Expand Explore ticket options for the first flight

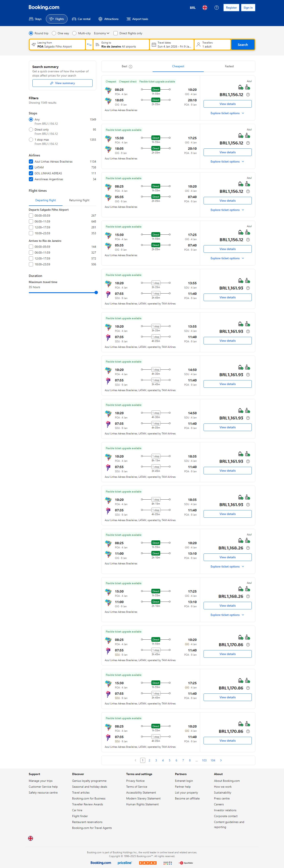tap(227, 113)
